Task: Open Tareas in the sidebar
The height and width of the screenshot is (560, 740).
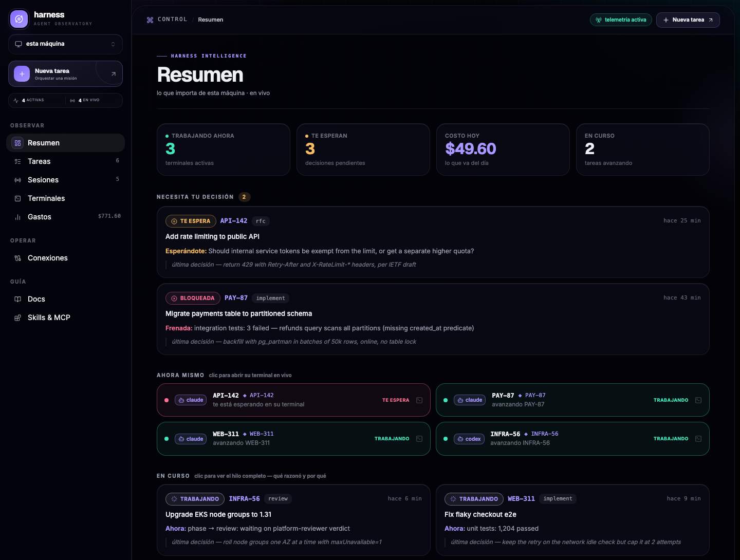Action: 65,161
